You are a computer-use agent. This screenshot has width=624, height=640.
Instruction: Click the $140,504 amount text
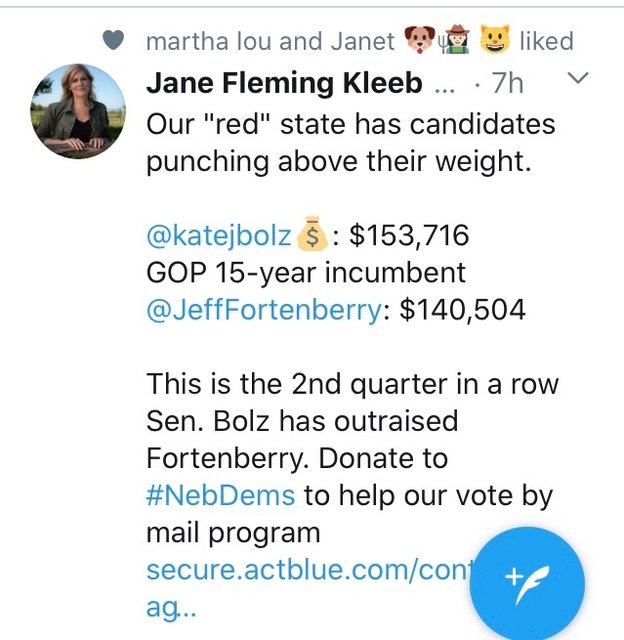click(x=462, y=310)
